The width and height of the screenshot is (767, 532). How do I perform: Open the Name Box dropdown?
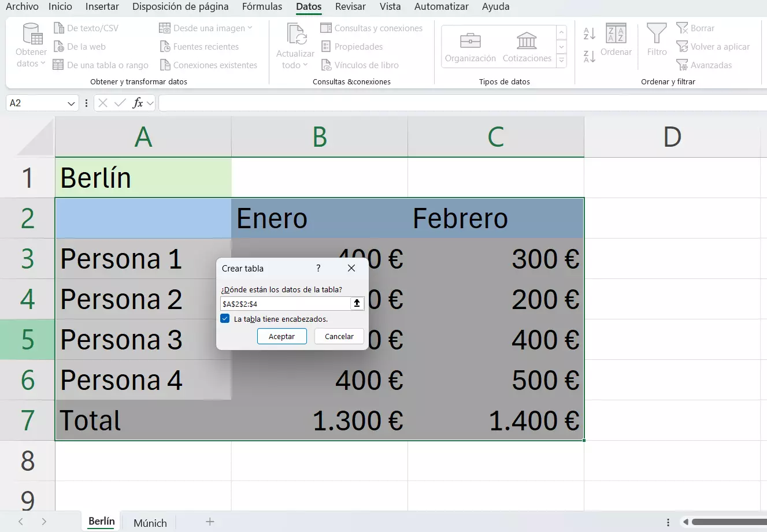coord(71,103)
